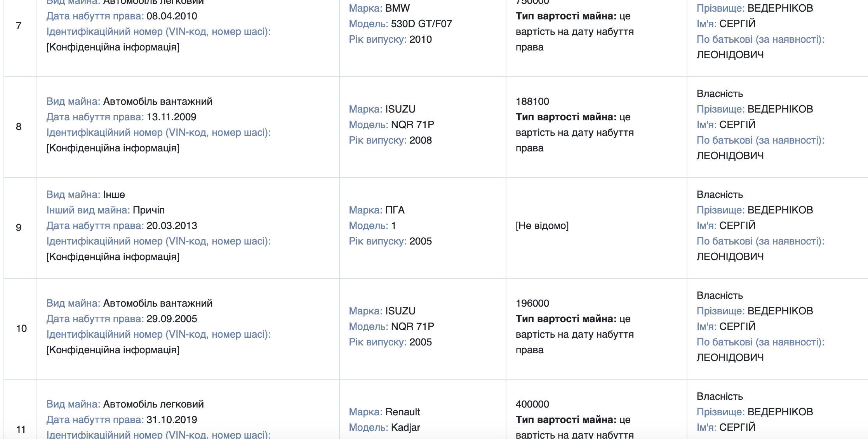Click the 530D GT/F07 model value

[421, 24]
